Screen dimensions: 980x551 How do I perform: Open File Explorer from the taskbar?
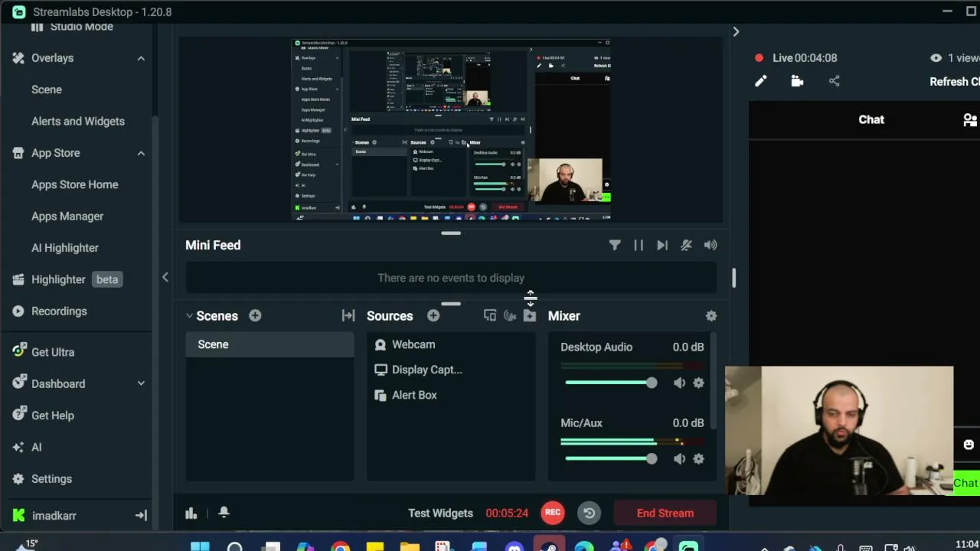(x=410, y=546)
